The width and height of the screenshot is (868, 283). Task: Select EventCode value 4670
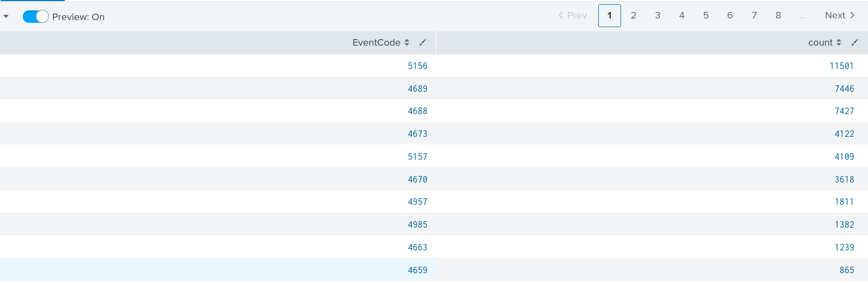coord(418,179)
